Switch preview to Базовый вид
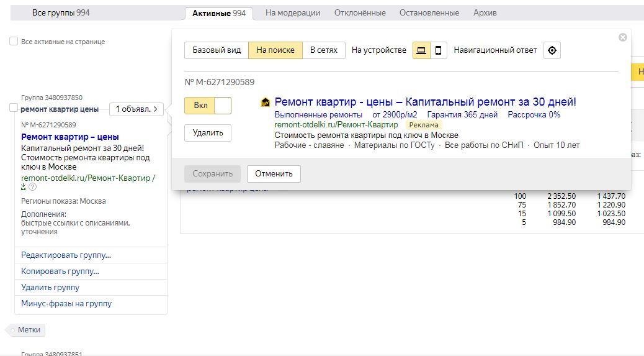644x356 pixels. click(217, 50)
